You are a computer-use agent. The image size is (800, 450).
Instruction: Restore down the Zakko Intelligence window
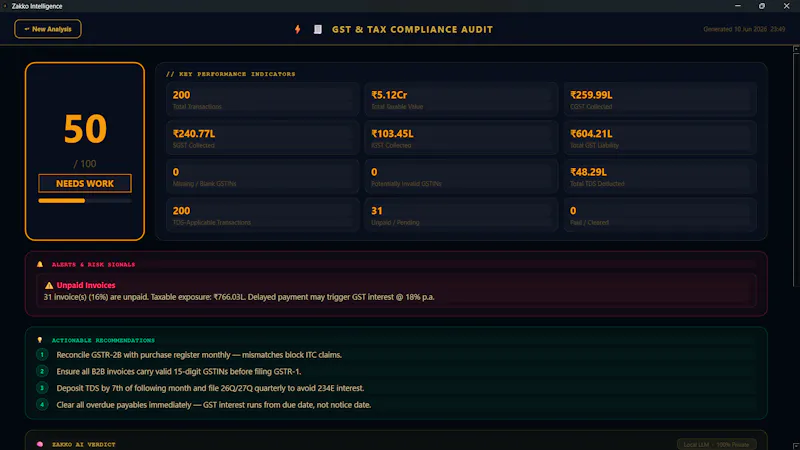(762, 6)
